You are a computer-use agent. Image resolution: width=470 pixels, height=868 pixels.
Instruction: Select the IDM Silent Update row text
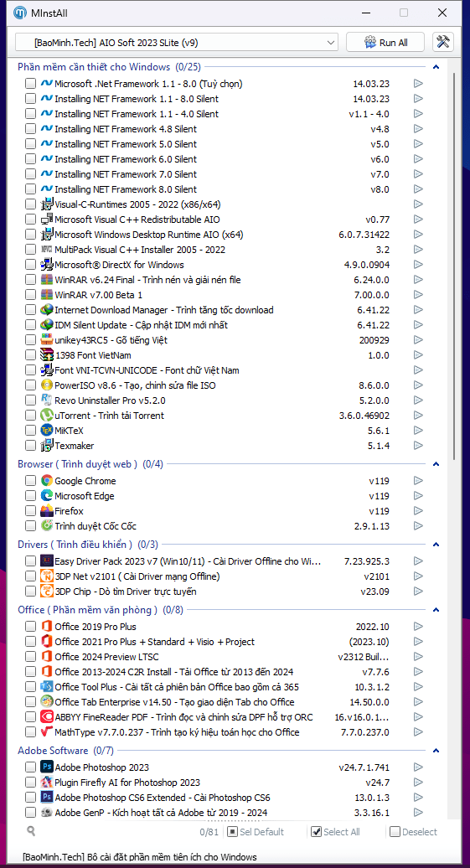pyautogui.click(x=141, y=325)
